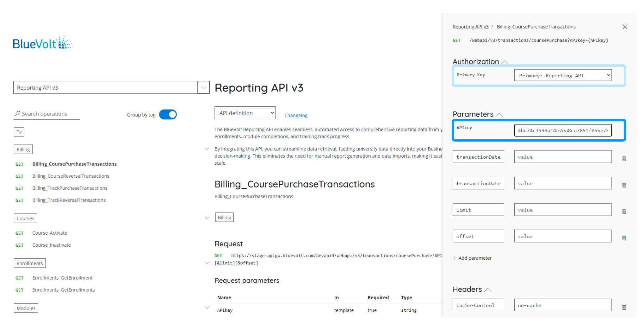Edit the no-cache header value field

(563, 305)
